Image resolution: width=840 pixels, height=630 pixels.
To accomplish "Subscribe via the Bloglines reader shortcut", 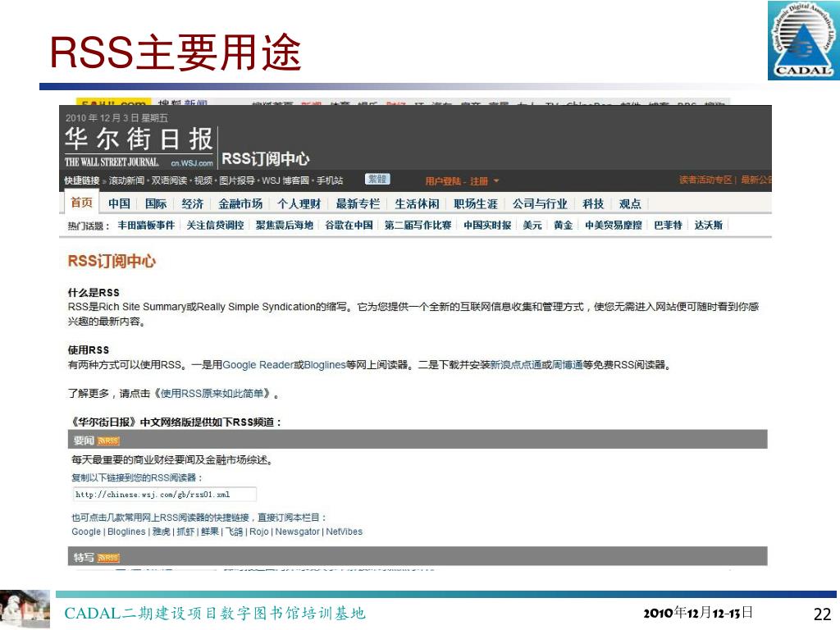I will pyautogui.click(x=126, y=532).
